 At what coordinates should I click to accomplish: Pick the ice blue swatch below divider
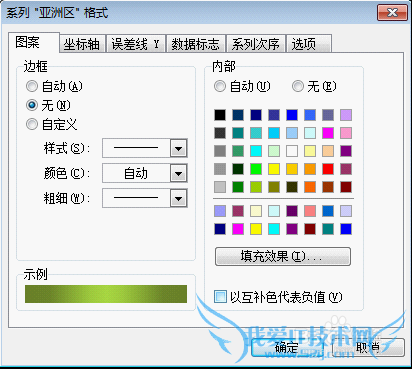coord(274,211)
